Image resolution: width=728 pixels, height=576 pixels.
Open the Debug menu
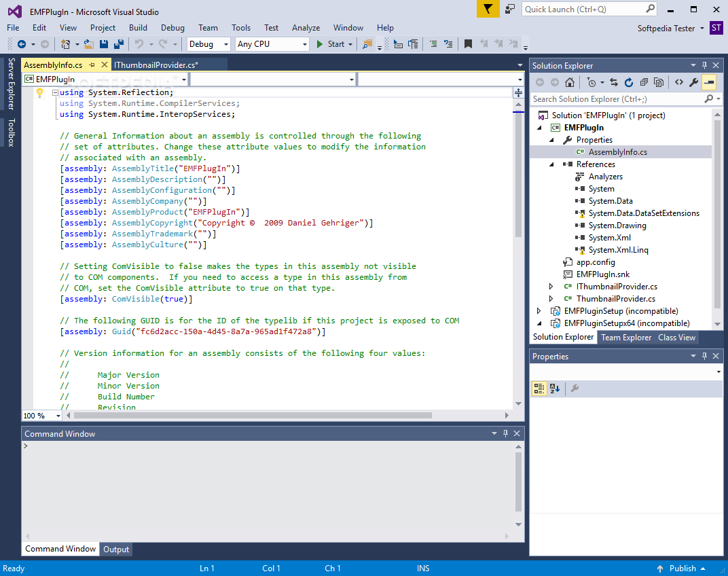(x=172, y=28)
